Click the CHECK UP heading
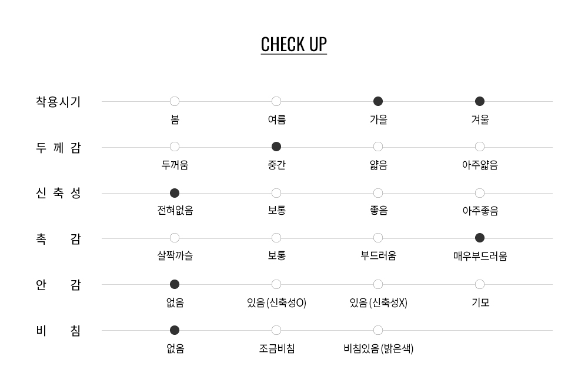 [293, 45]
